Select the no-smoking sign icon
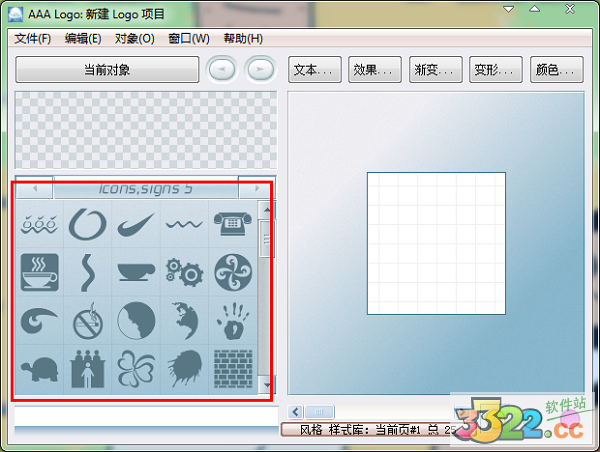Viewport: 600px width, 452px height. (87, 320)
